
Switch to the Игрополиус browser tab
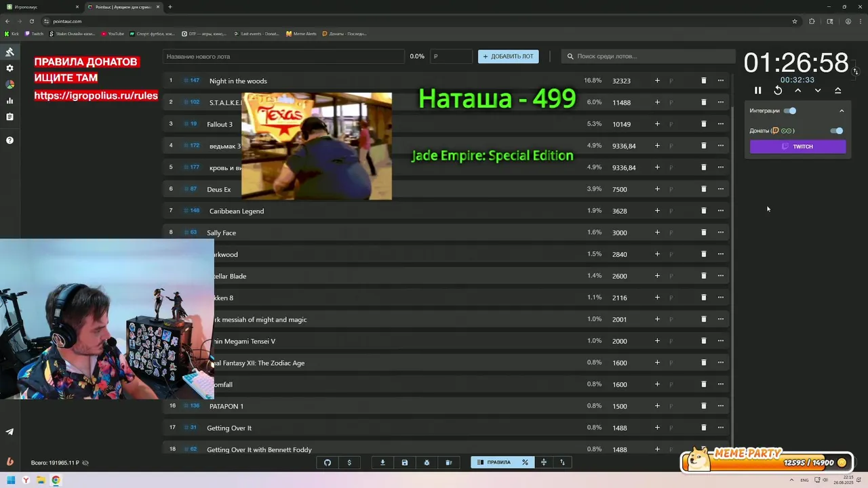(41, 7)
